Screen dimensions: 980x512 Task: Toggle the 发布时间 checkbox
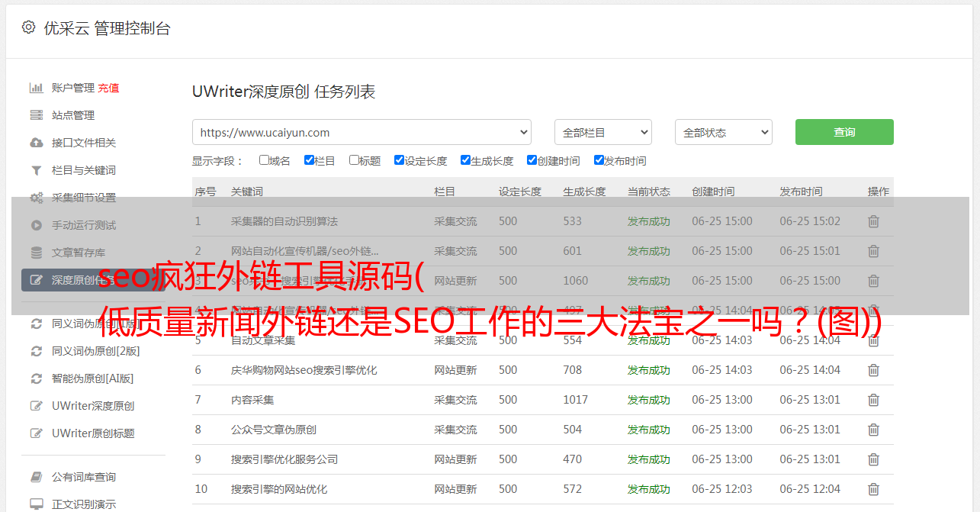(x=599, y=160)
